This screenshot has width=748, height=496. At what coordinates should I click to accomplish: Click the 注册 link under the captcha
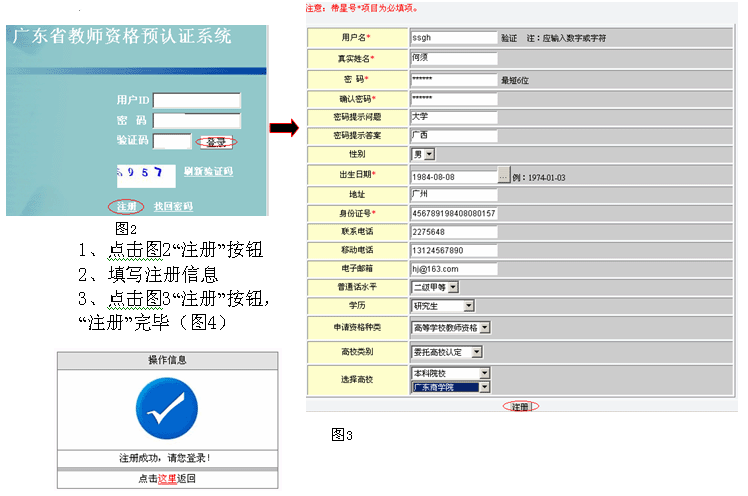[x=125, y=206]
